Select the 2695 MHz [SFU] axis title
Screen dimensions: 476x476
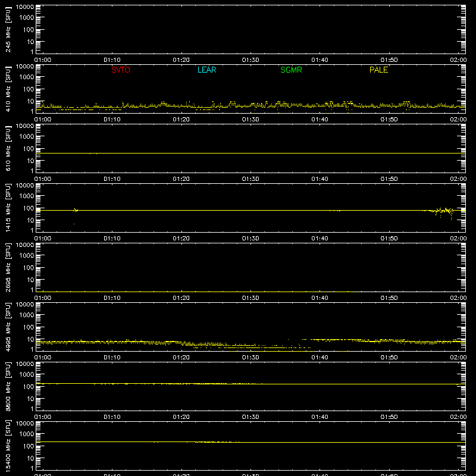[8, 267]
